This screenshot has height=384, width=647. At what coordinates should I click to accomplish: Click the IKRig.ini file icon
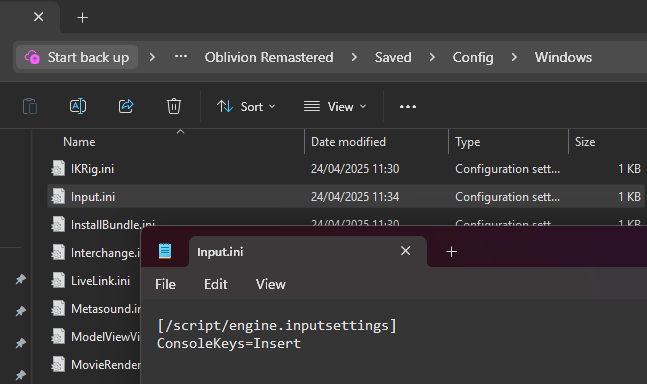tap(58, 169)
